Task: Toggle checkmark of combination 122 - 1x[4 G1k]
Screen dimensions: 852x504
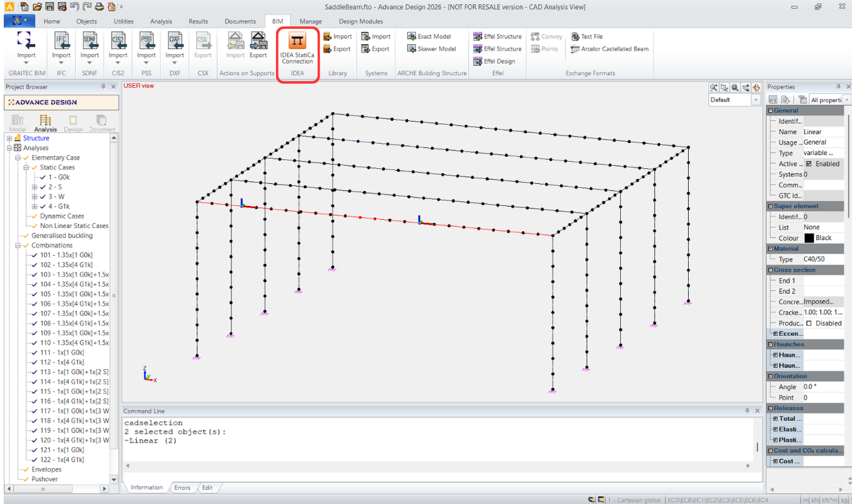Action: (35, 460)
